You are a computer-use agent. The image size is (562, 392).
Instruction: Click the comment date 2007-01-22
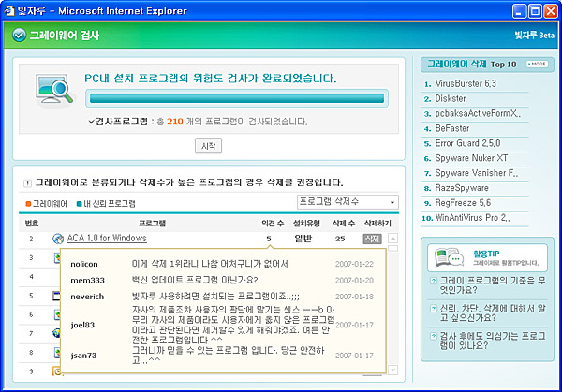pyautogui.click(x=354, y=264)
